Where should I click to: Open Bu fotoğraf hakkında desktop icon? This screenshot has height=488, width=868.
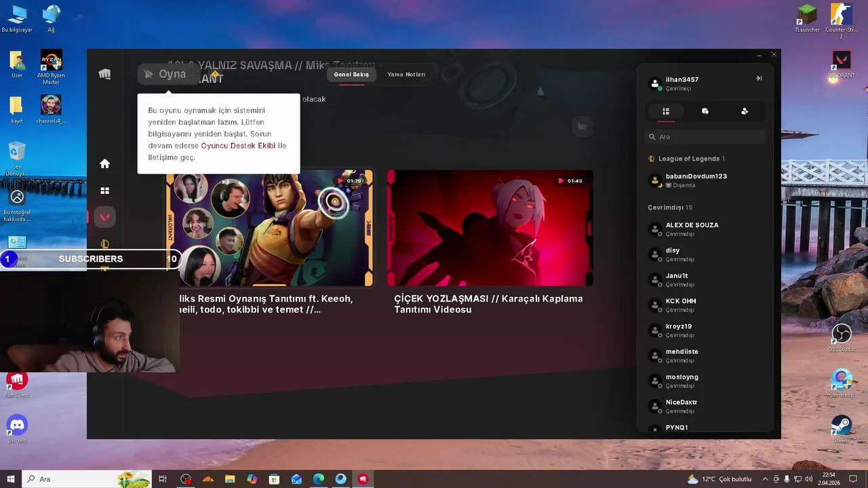click(17, 205)
